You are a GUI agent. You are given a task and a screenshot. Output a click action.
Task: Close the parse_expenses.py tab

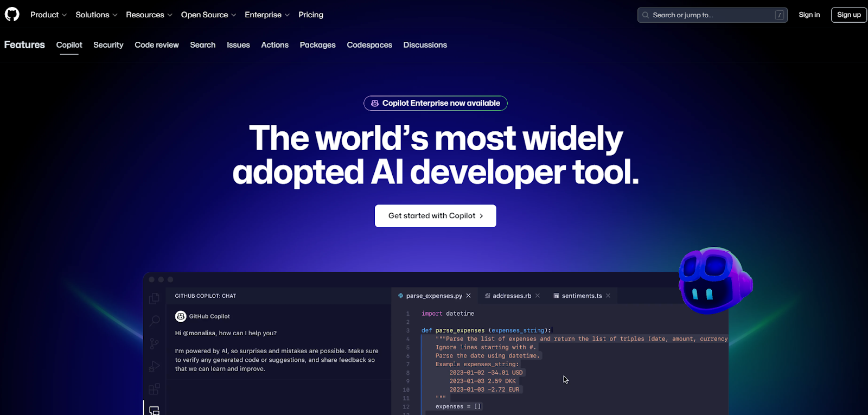pyautogui.click(x=468, y=296)
